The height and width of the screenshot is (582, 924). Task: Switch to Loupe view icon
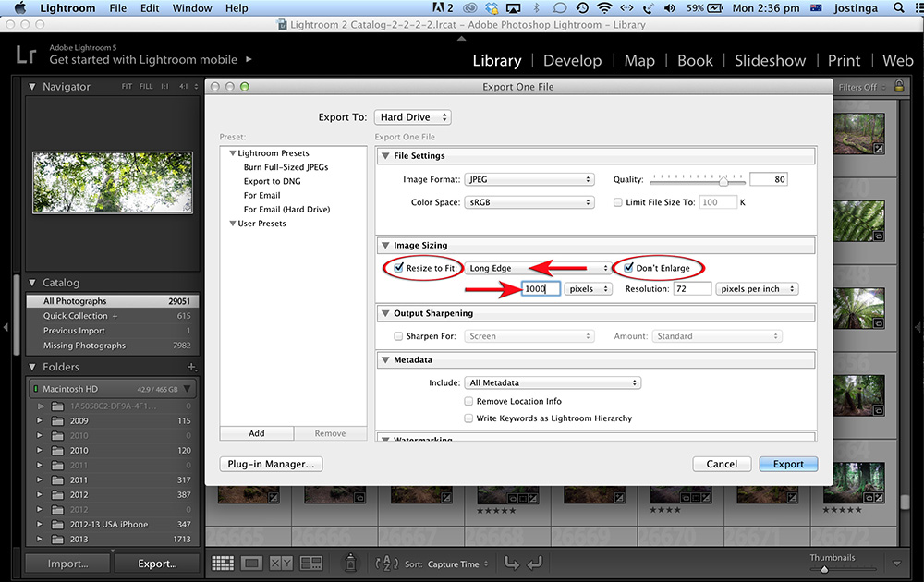(x=251, y=563)
